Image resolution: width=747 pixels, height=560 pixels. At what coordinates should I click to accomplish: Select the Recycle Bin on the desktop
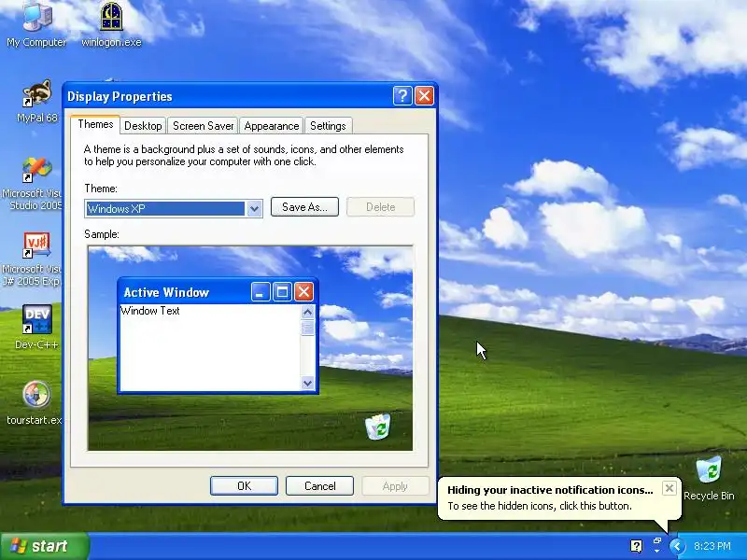(x=709, y=478)
